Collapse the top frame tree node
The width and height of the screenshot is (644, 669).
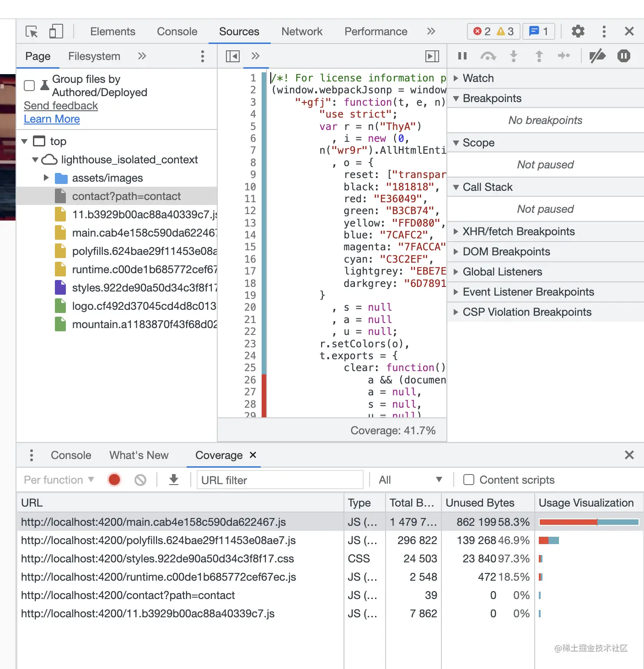[x=24, y=141]
